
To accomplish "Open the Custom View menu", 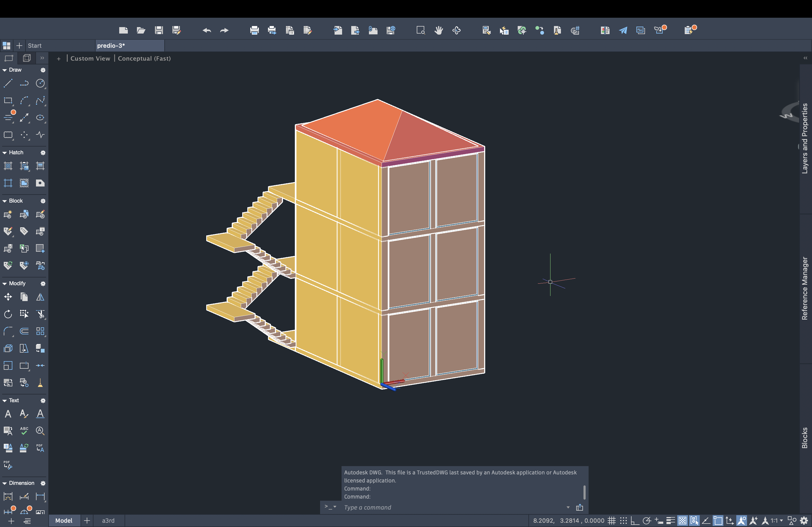I will pos(90,58).
